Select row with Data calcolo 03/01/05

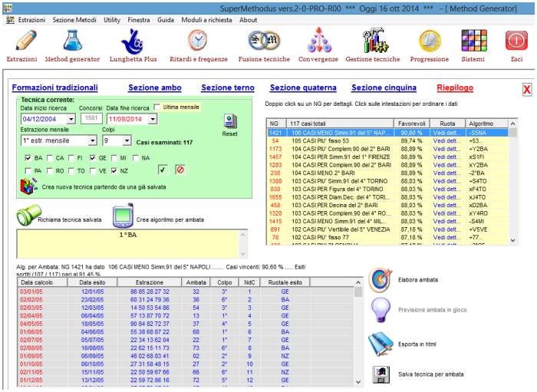click(186, 292)
